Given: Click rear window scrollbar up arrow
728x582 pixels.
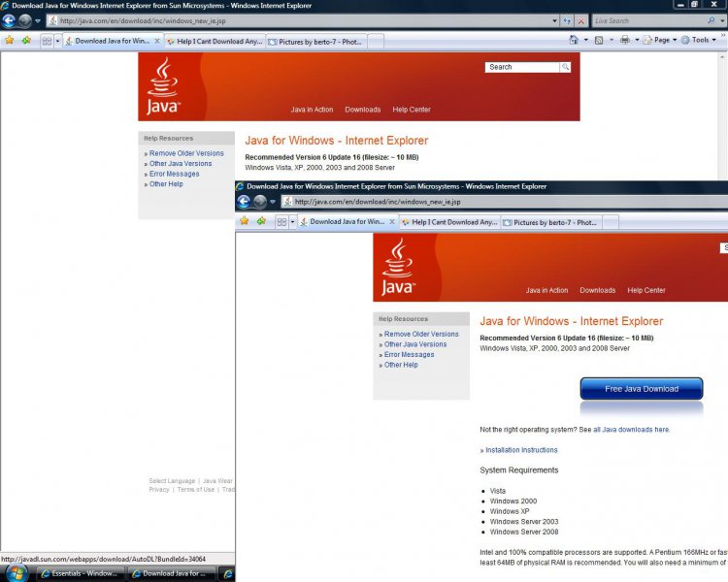Looking at the screenshot, I should (722, 56).
